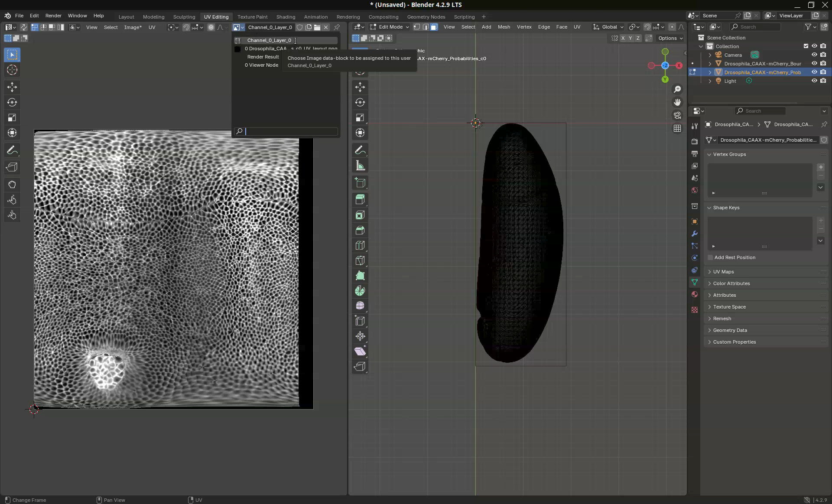Open Material properties tab
This screenshot has width=832, height=504.
(695, 294)
